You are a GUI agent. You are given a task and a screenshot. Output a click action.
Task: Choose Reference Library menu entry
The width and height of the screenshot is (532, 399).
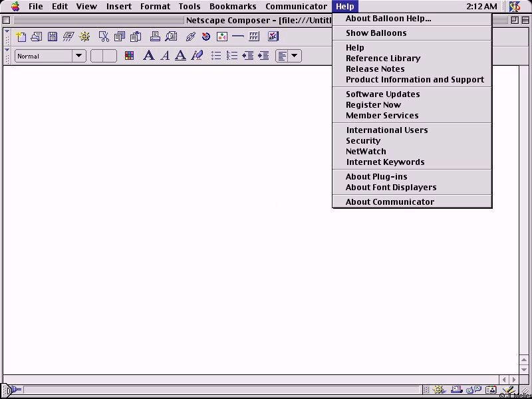point(412,59)
